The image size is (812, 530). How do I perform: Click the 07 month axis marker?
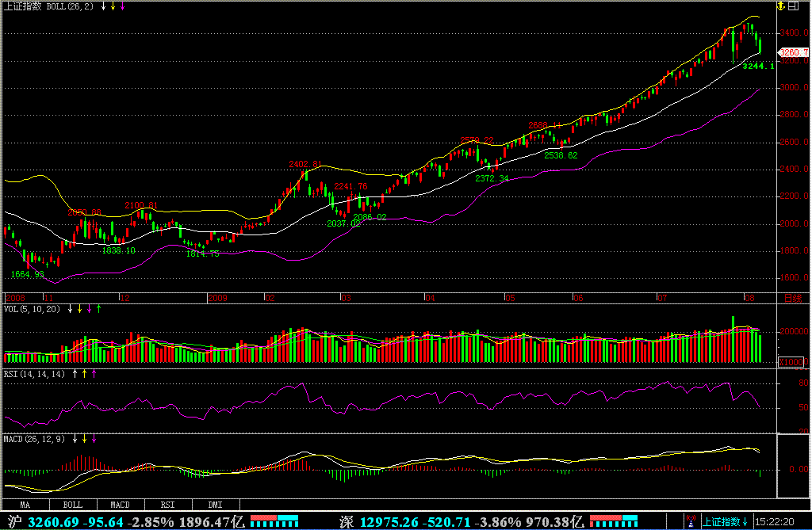[662, 298]
